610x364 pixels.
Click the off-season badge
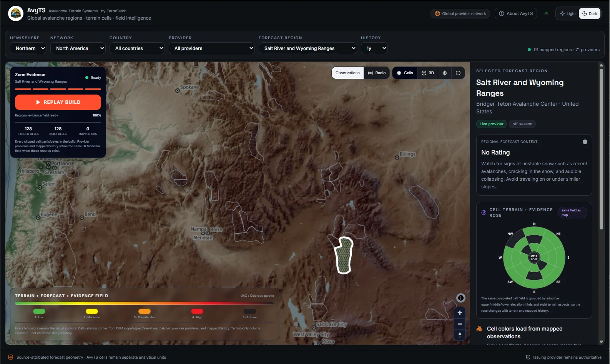[522, 124]
